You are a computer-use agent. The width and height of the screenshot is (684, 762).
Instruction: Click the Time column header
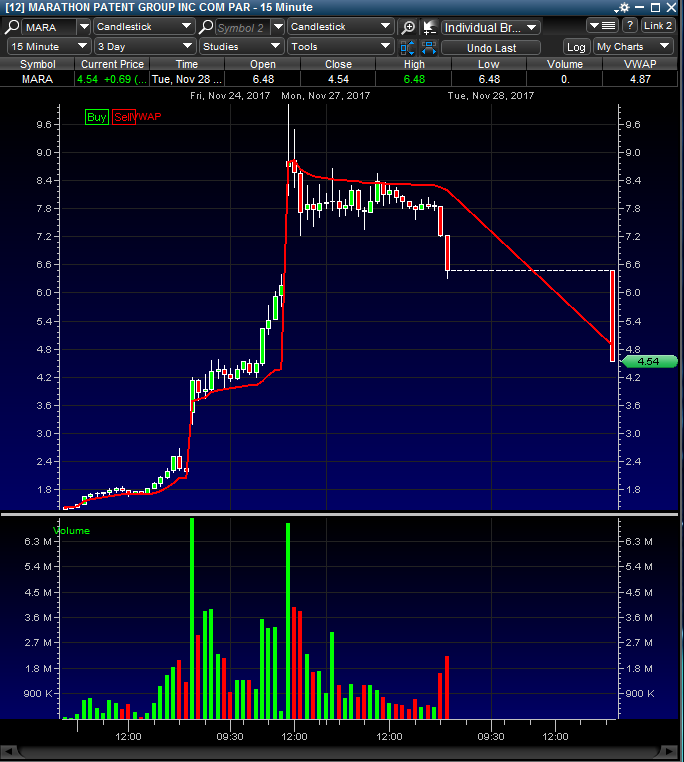(x=187, y=64)
